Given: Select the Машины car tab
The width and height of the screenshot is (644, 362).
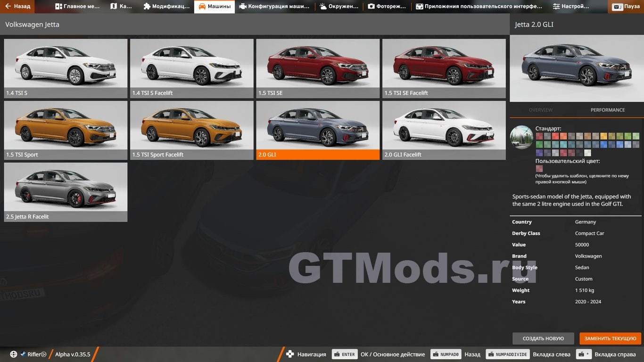Looking at the screenshot, I should coord(215,7).
